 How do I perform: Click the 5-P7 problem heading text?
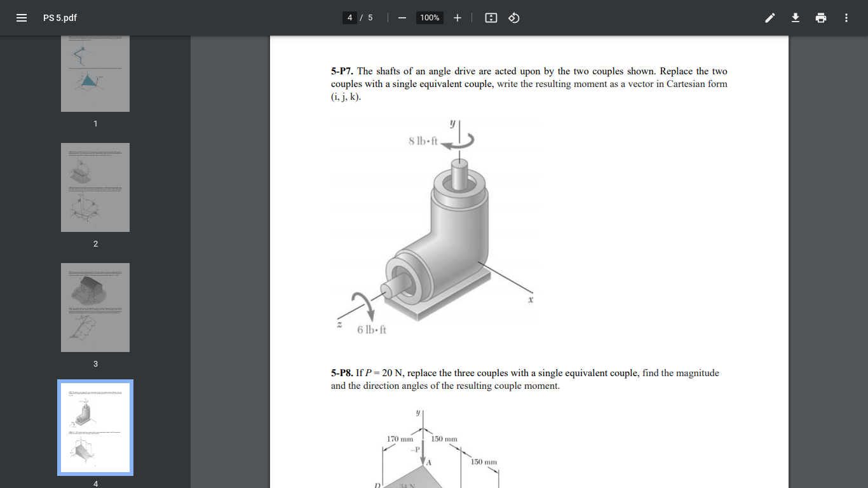click(x=342, y=71)
